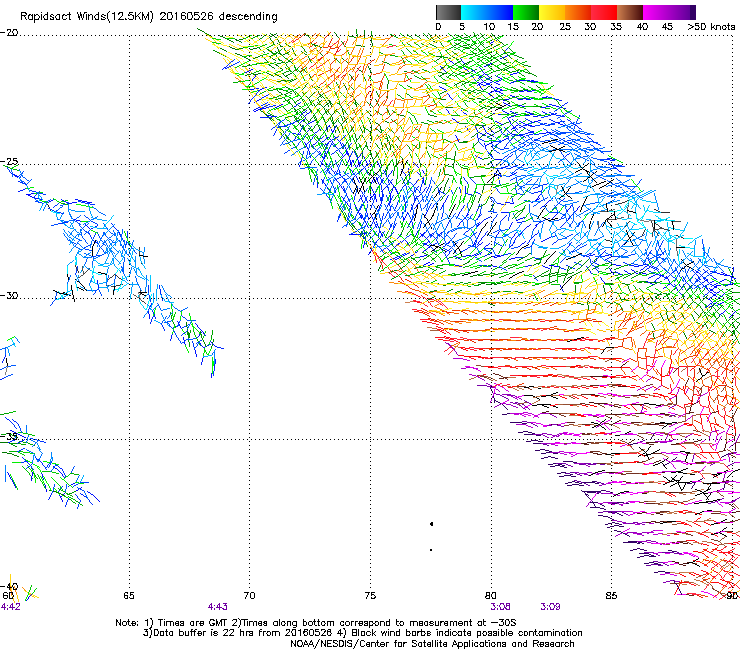This screenshot has width=740, height=650.
Task: Click the lower black dot east of 75 longitude
Action: [431, 550]
